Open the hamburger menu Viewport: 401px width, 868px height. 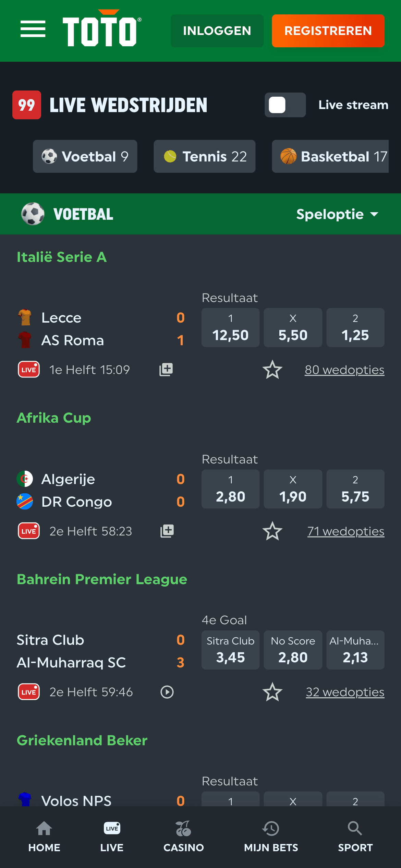33,29
